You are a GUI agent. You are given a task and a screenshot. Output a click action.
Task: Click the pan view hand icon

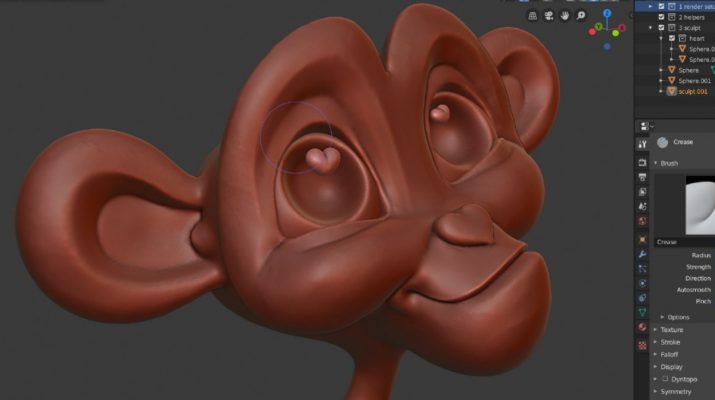[565, 16]
